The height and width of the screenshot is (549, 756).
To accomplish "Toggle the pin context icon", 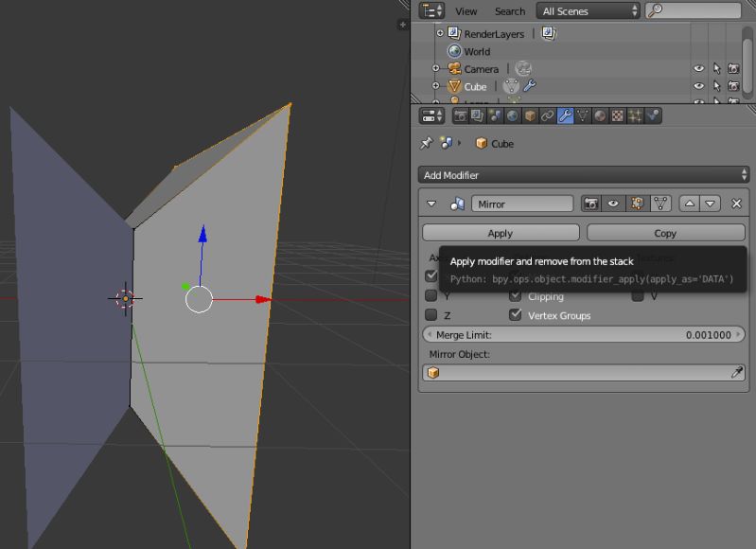I will pyautogui.click(x=426, y=143).
